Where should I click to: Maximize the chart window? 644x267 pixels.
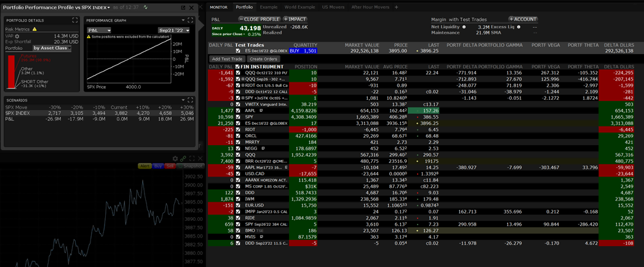[x=192, y=159]
